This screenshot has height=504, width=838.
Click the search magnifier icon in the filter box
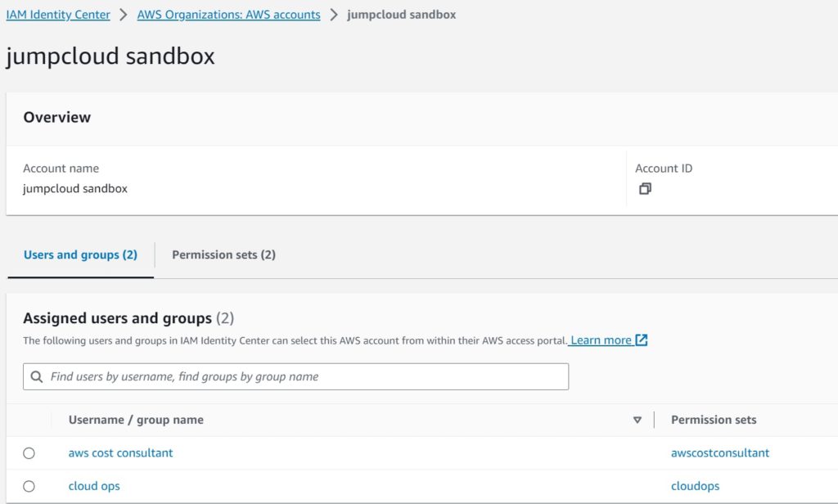pyautogui.click(x=37, y=377)
